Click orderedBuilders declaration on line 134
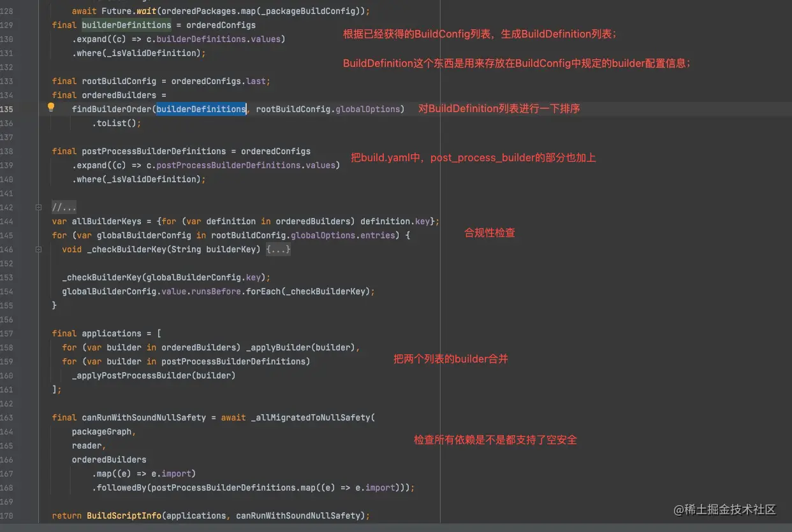 click(x=119, y=95)
